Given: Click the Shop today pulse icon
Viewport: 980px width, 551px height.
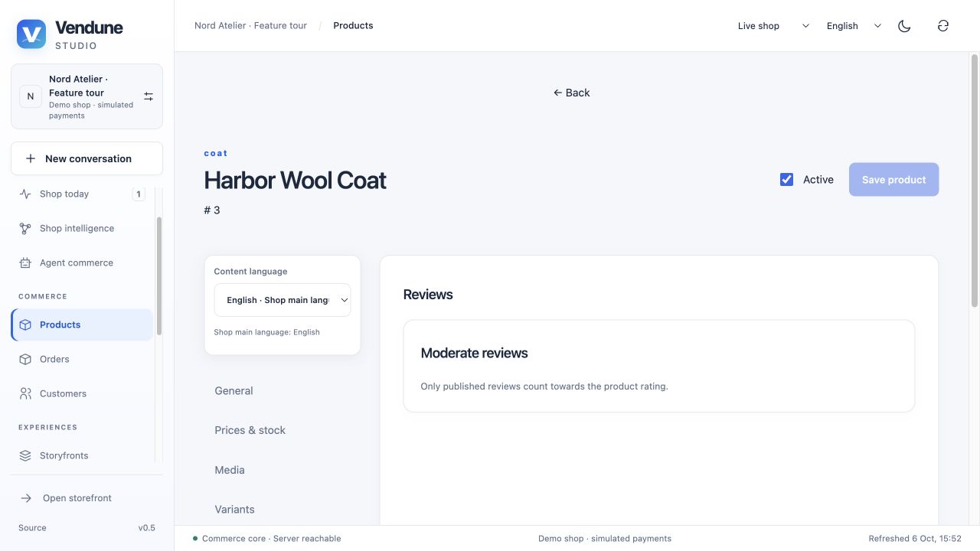Looking at the screenshot, I should pyautogui.click(x=25, y=194).
